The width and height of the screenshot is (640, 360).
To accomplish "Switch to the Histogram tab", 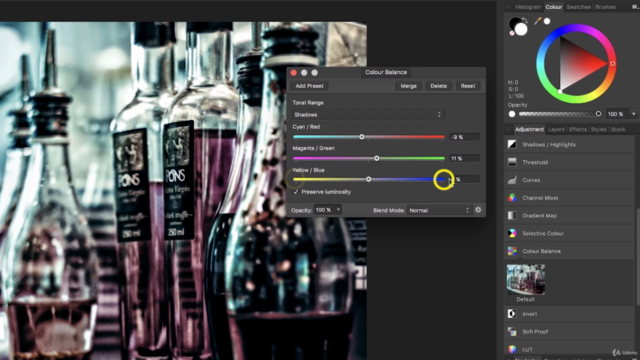I will [527, 7].
